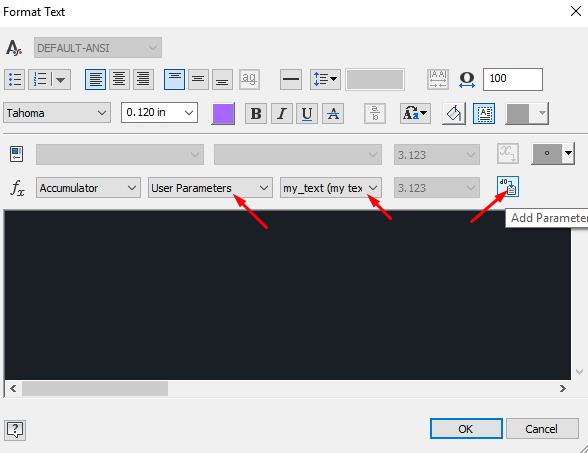Click the Cancel button

[x=542, y=429]
